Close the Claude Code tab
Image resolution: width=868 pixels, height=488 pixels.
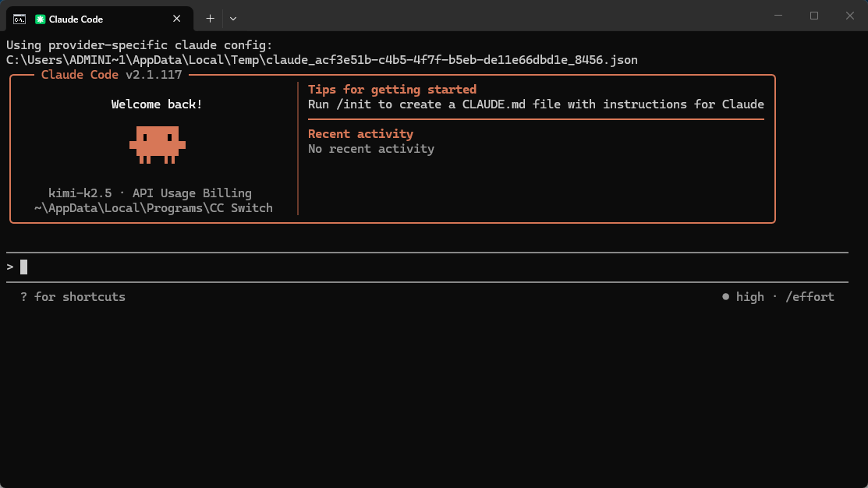[177, 19]
